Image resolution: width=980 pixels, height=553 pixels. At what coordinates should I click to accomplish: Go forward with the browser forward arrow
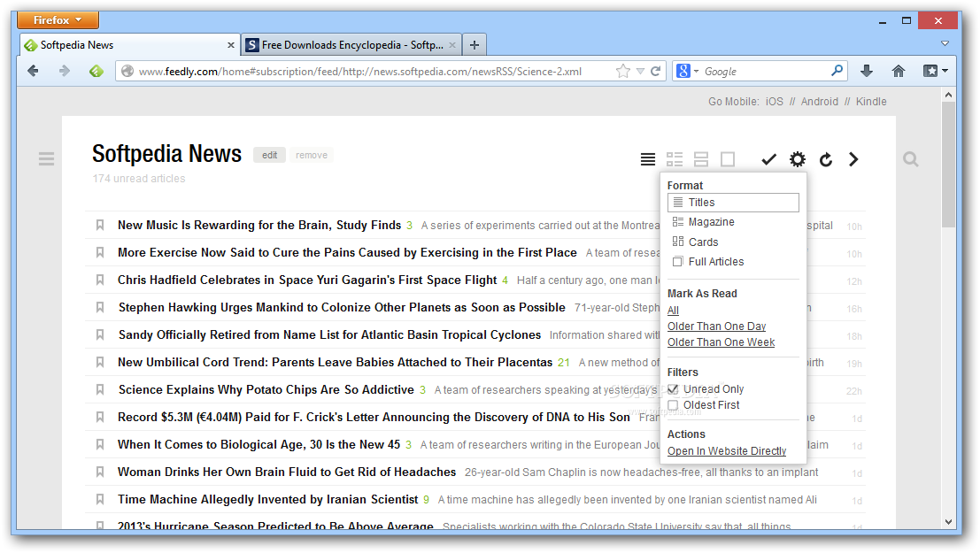pos(65,72)
